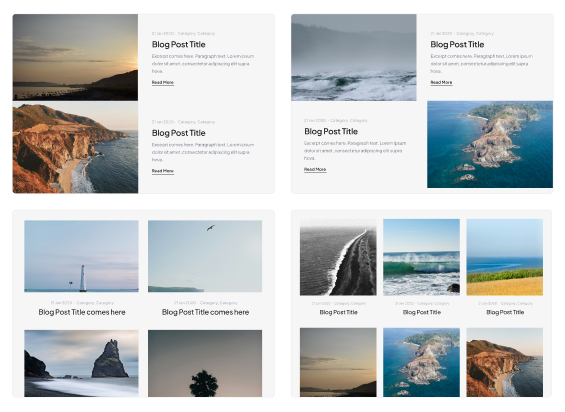The image size is (565, 412).
Task: Open the breaking green wave thumbnail
Action: click(421, 257)
